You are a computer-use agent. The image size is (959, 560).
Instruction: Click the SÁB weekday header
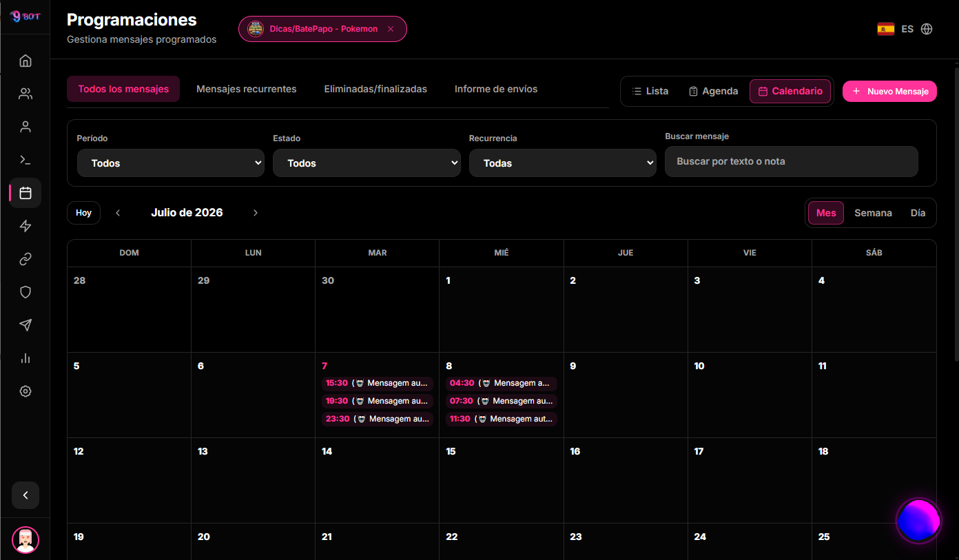click(874, 253)
